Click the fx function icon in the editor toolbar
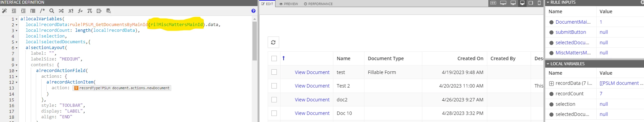Screen dimensions: 644x122 [80, 11]
